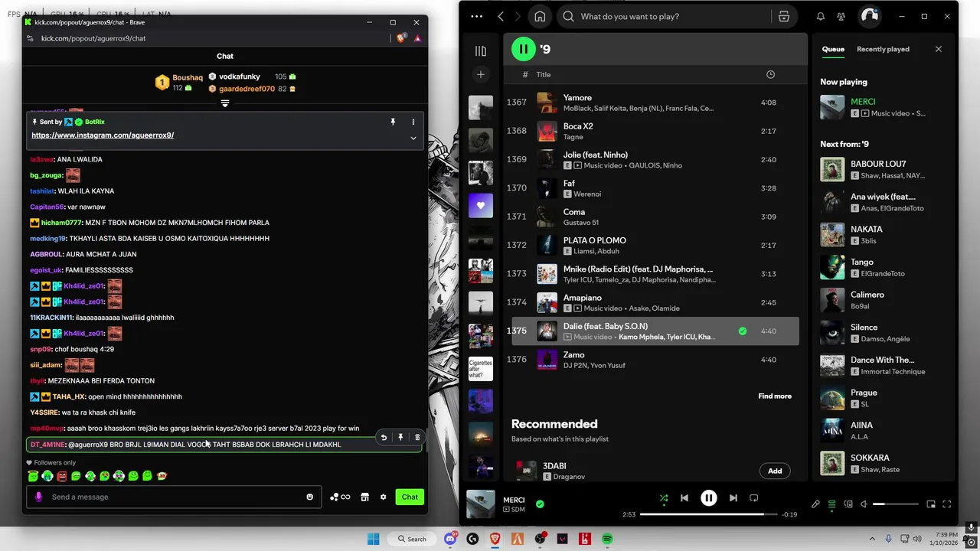The image size is (980, 551).
Task: Toggle the Queue view icon in player
Action: (x=832, y=504)
